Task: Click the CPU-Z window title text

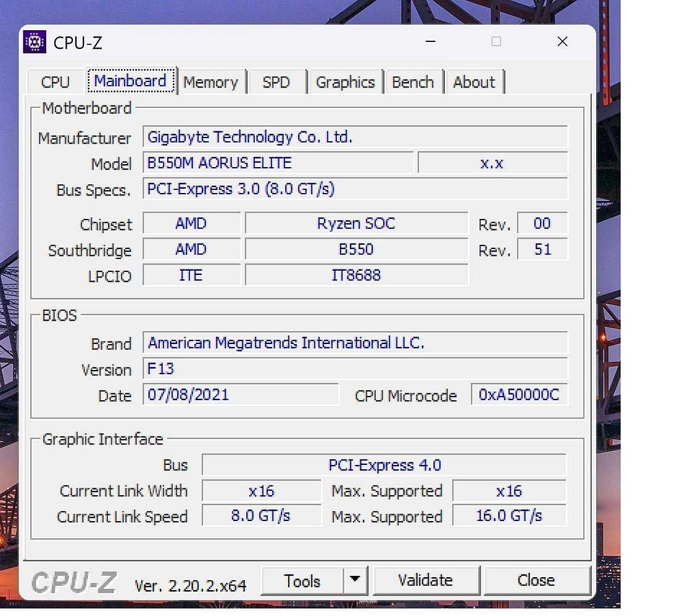Action: [78, 43]
